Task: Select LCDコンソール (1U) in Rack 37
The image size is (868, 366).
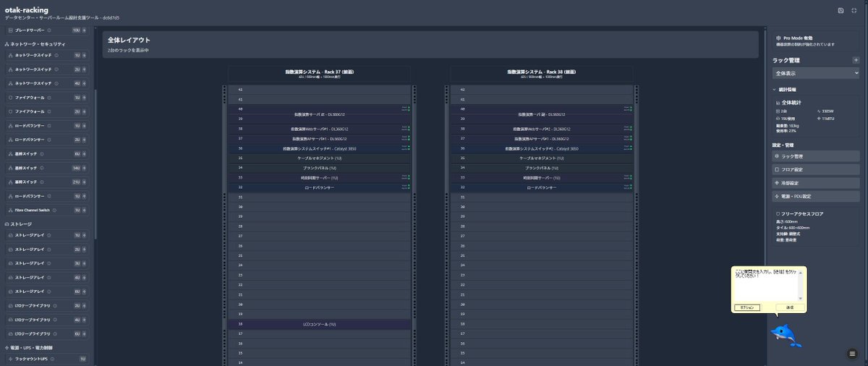Action: pyautogui.click(x=319, y=325)
